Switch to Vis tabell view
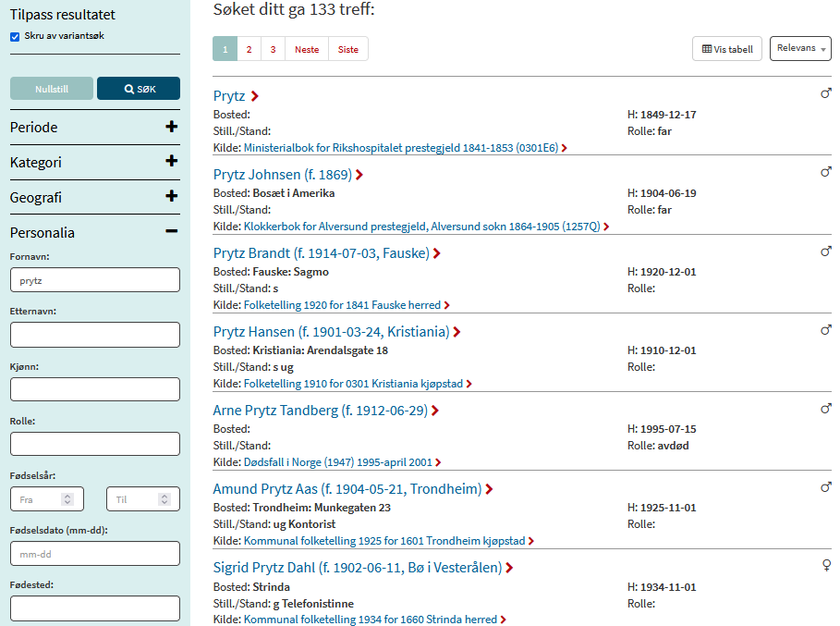This screenshot has height=626, width=840. [x=727, y=50]
